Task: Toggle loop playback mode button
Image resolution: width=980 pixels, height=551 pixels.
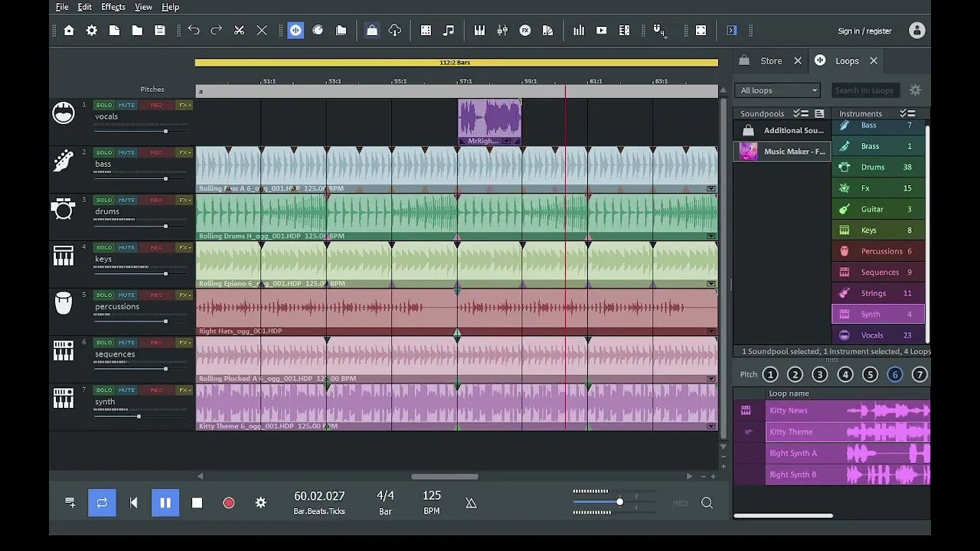Action: click(102, 503)
